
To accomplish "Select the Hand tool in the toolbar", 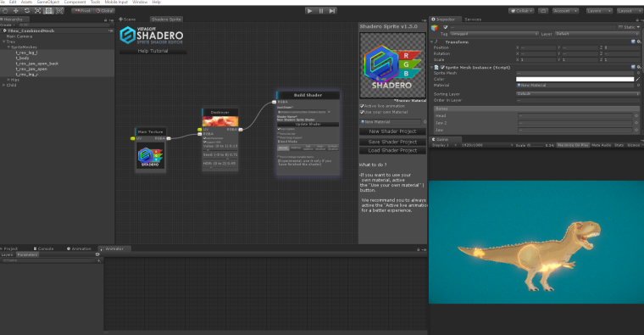I will click(5, 11).
